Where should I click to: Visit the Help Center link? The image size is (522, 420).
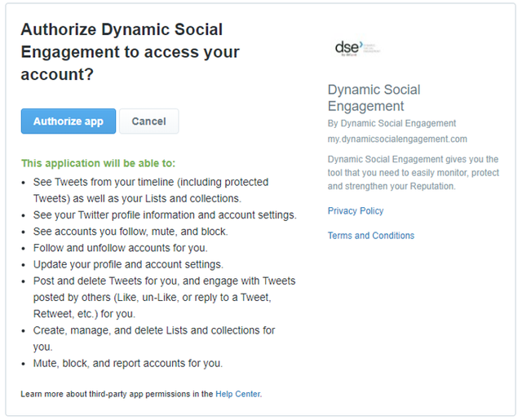238,394
